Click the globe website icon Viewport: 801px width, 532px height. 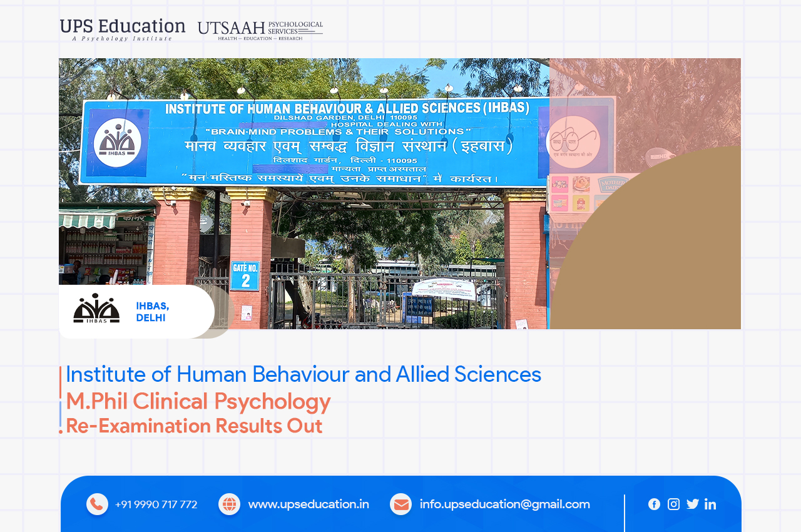tap(229, 504)
